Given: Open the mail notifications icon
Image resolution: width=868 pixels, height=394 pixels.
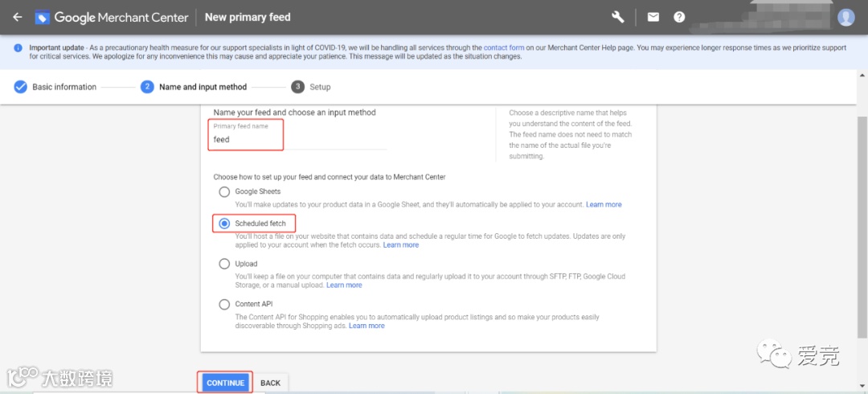Looking at the screenshot, I should coord(653,17).
